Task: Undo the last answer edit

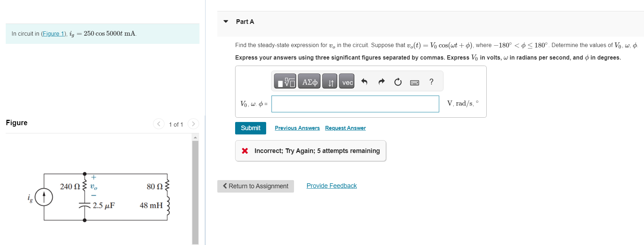Action: [364, 81]
